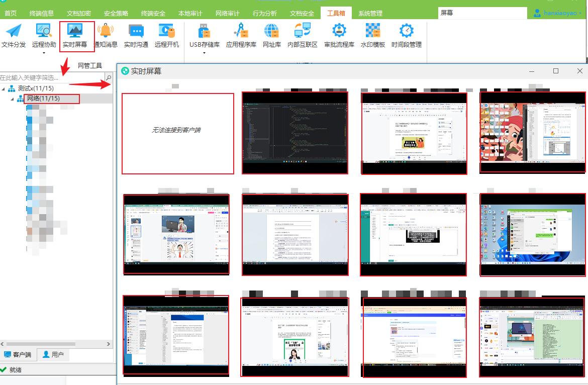Switch to the 文档加密 tab
Screen dimensions: 588x385
(x=80, y=14)
